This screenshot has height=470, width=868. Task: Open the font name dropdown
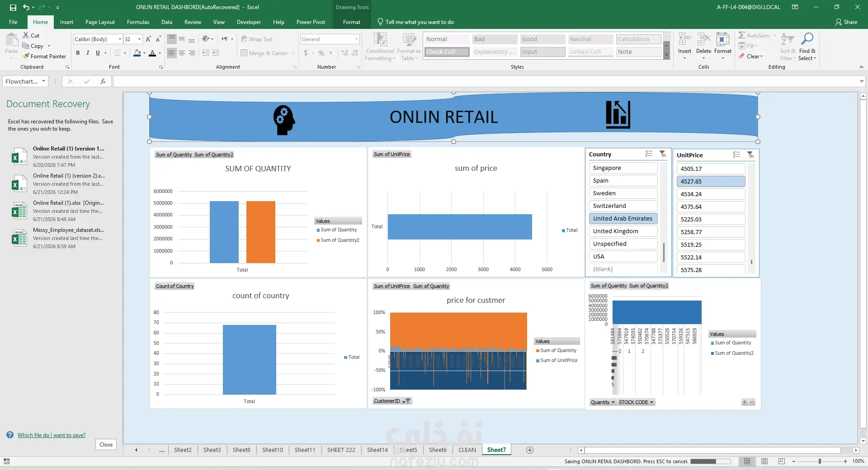point(120,39)
